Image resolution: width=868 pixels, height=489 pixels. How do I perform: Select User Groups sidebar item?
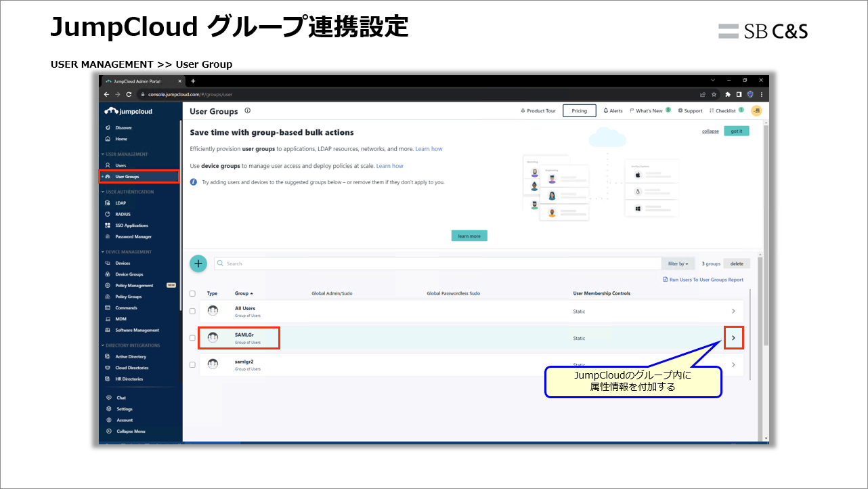point(140,177)
